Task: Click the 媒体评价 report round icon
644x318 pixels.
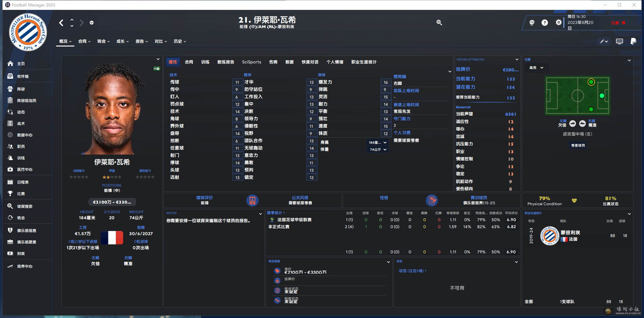Action: tap(252, 200)
